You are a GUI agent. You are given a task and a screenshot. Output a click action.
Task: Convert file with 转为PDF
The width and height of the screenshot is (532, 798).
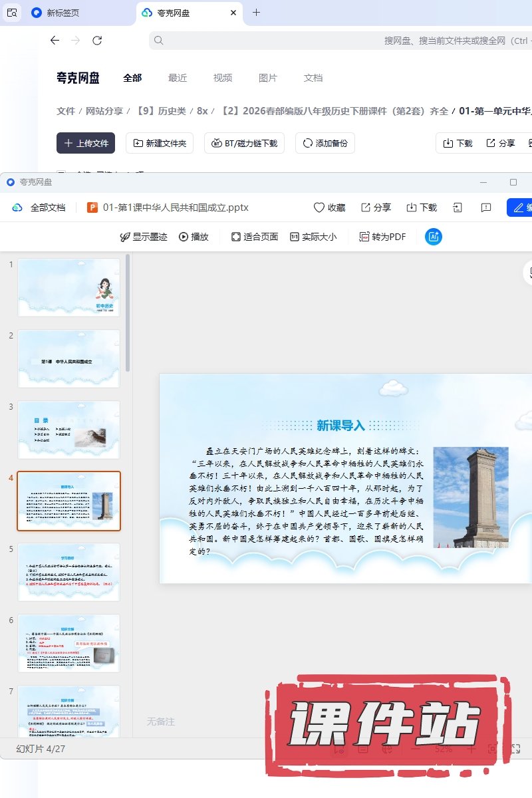[382, 237]
